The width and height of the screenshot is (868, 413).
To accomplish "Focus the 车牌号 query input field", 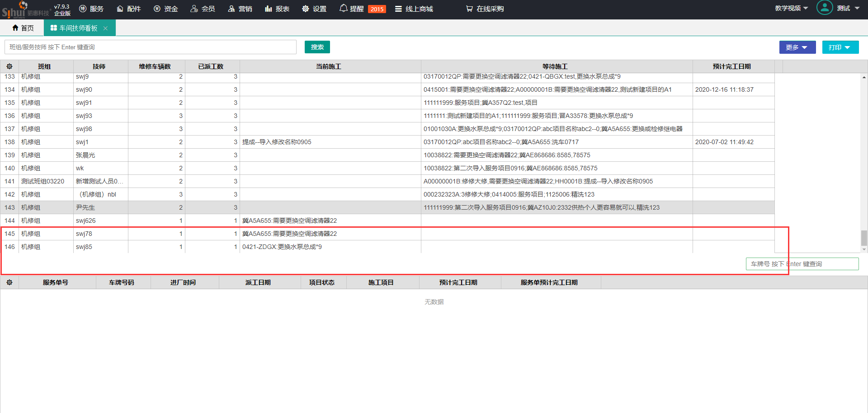I will (802, 264).
